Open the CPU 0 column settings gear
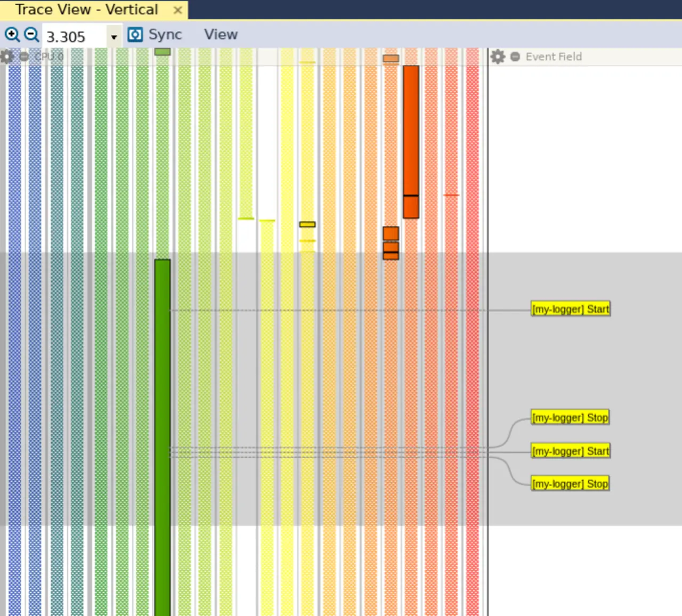 coord(7,57)
